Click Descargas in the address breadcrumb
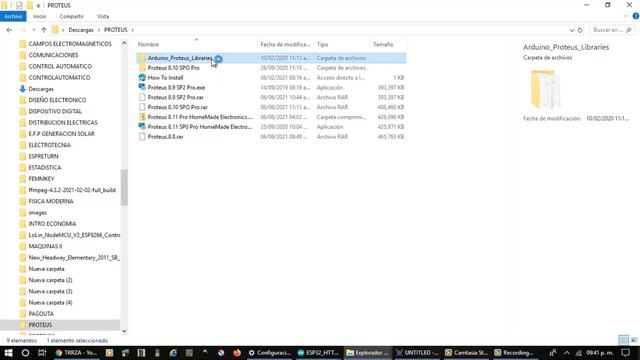Screen dimensions: 640x360 [x=81, y=30]
